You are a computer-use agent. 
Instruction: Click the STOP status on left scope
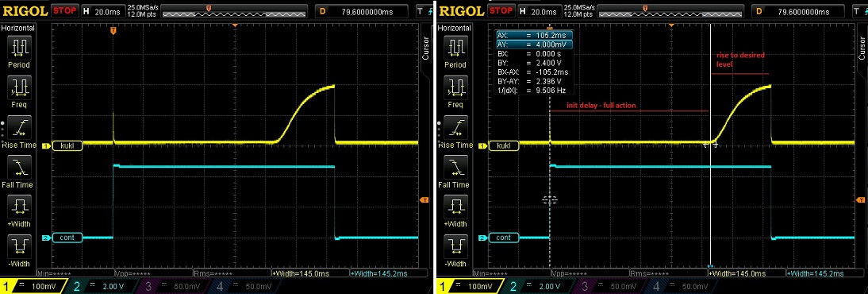point(65,10)
